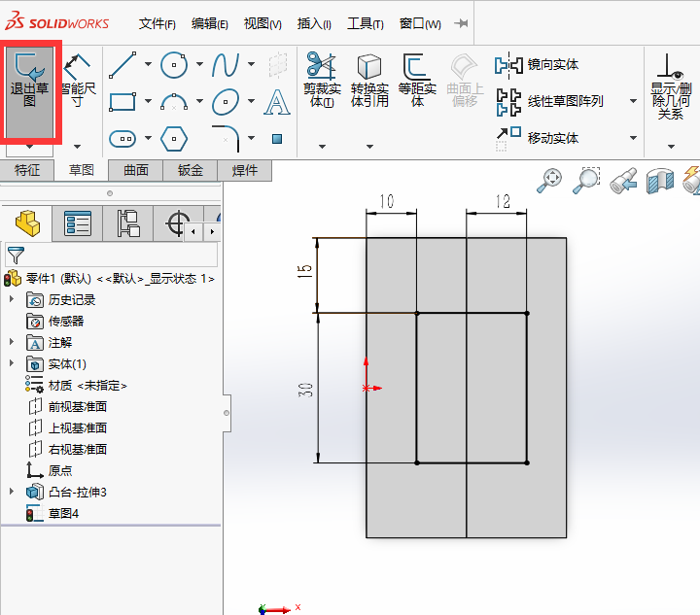
Task: Select the Polygon sketch tool
Action: click(174, 139)
